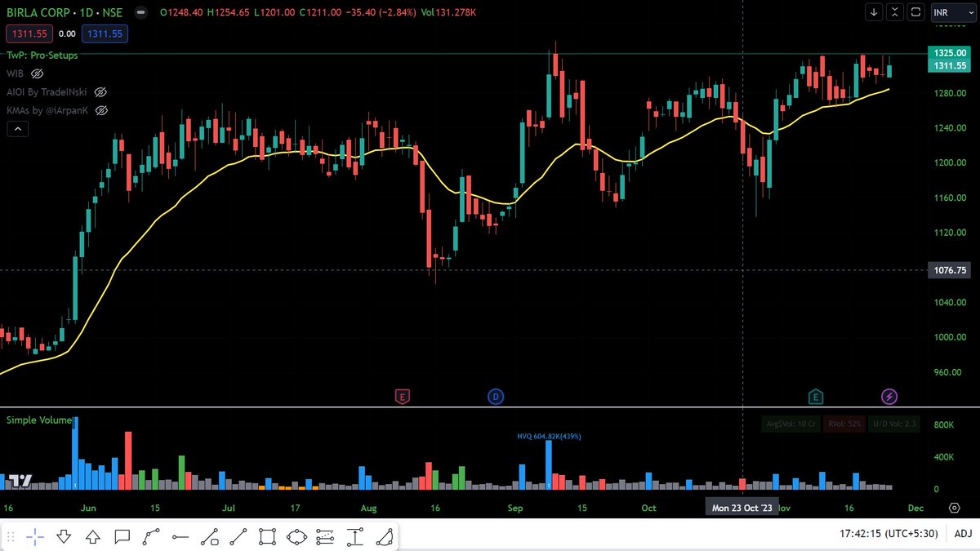Click the favorites toolbar drag handle
Viewport: 980px width, 551px height.
[x=12, y=536]
